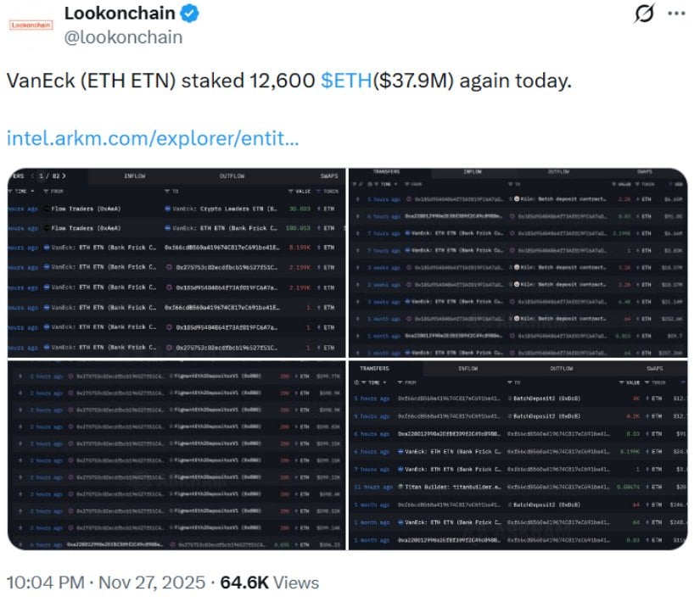Switch to OUTFLOW tab in top-left table
700x602 pixels.
pyautogui.click(x=232, y=176)
